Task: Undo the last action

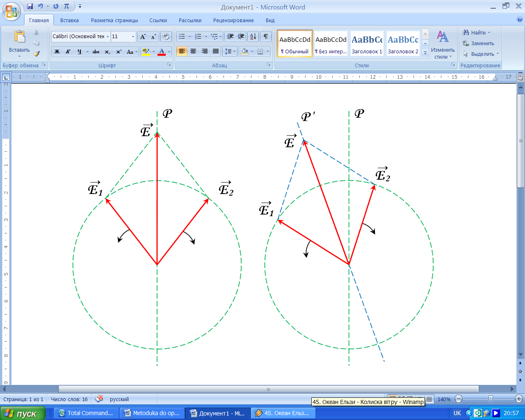Action: coord(40,6)
